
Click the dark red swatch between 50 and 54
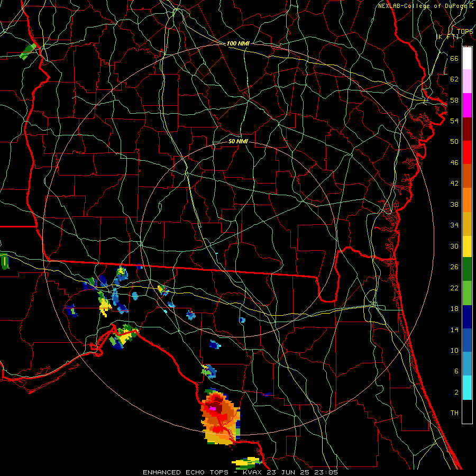coord(467,129)
